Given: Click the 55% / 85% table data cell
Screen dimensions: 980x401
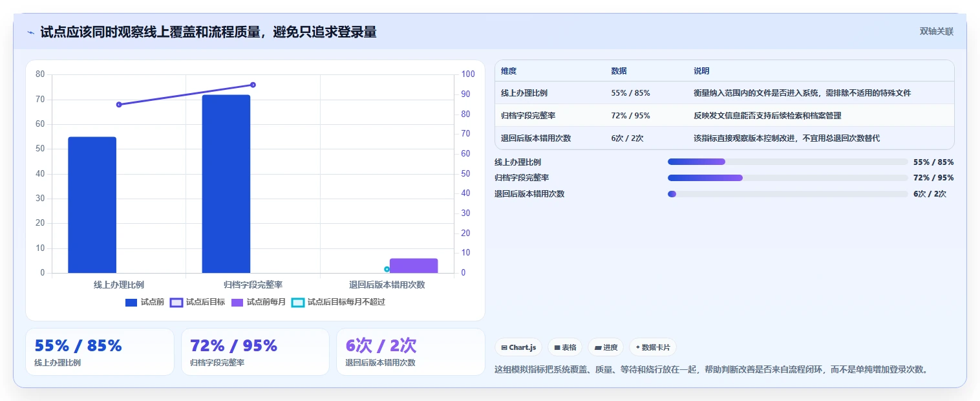Looking at the screenshot, I should tap(630, 93).
